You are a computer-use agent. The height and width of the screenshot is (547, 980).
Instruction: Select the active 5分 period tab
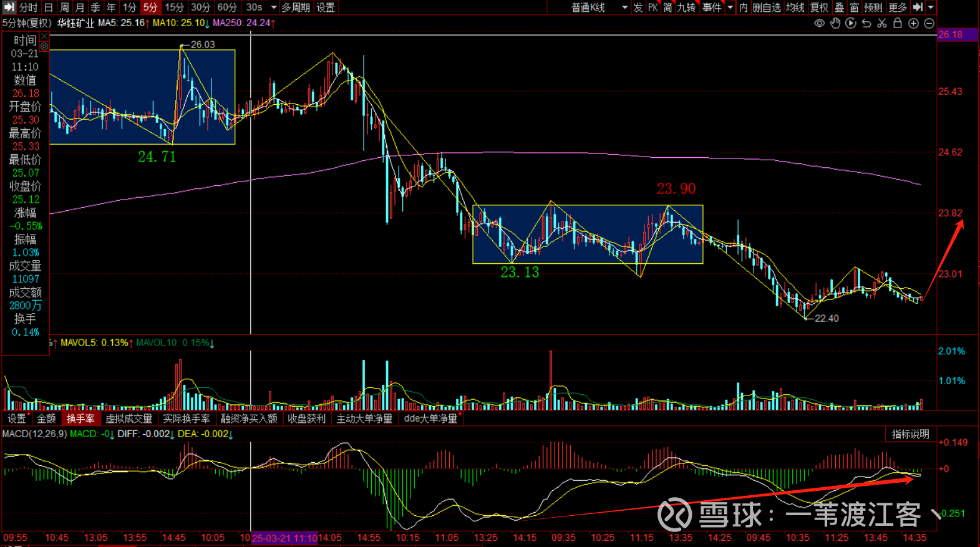tap(150, 7)
